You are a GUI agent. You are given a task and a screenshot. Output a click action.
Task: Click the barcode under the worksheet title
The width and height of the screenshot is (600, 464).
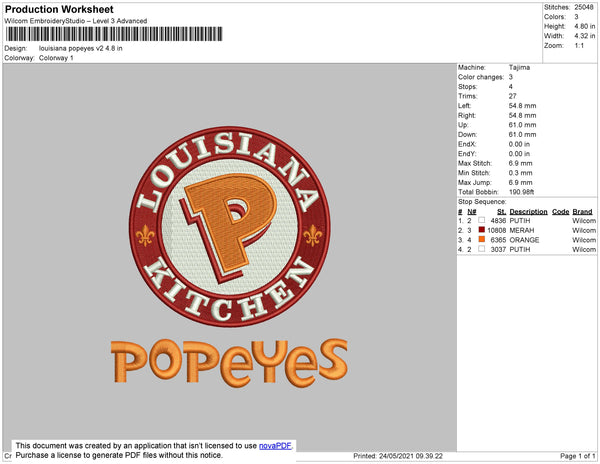click(x=114, y=34)
